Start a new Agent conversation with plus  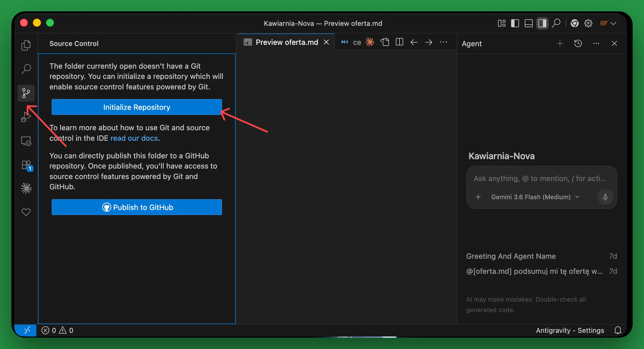[x=560, y=43]
